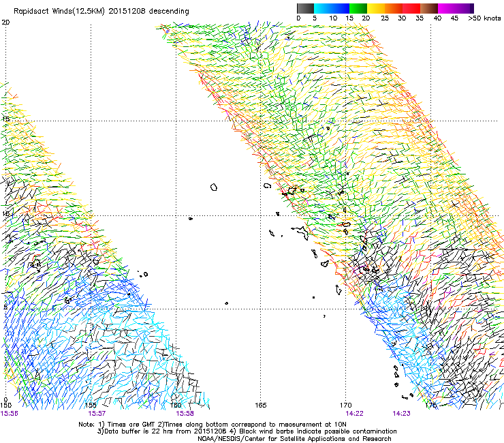
Task: Click the latitude '20' label on the left axis
Action: (x=5, y=22)
